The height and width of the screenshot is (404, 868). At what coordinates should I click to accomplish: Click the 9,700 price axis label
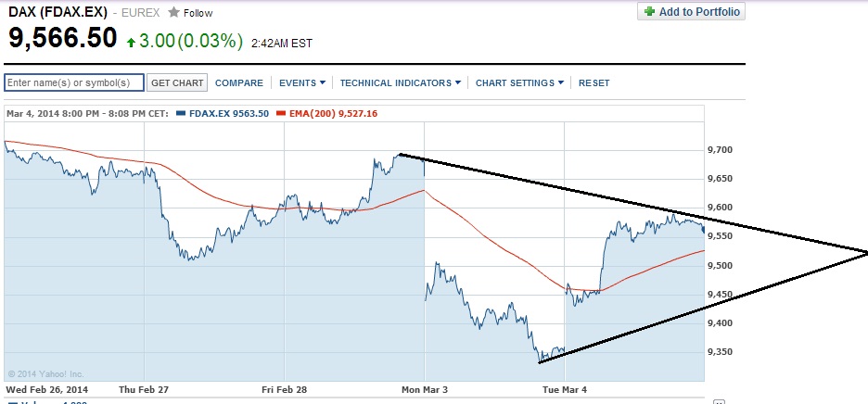720,149
